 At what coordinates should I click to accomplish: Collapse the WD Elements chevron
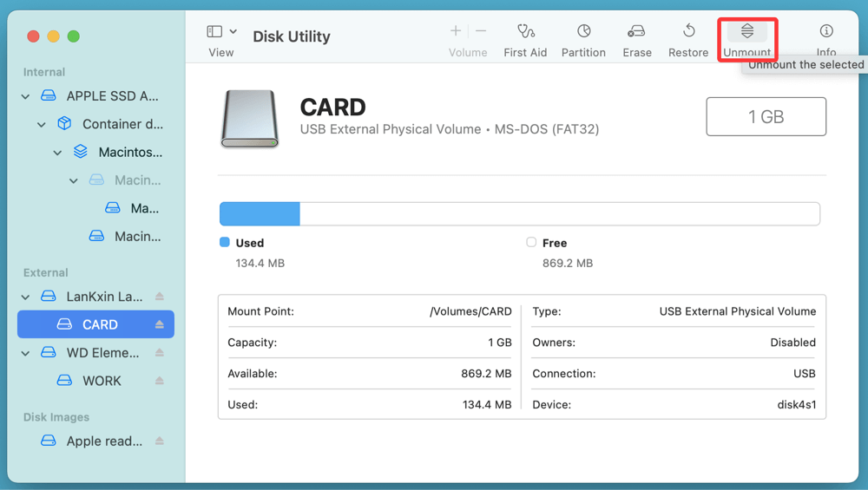(x=25, y=353)
